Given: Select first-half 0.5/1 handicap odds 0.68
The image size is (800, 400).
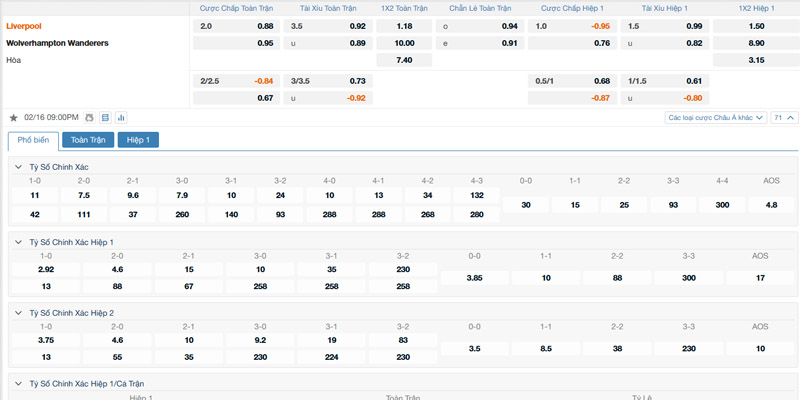Looking at the screenshot, I should (x=572, y=81).
